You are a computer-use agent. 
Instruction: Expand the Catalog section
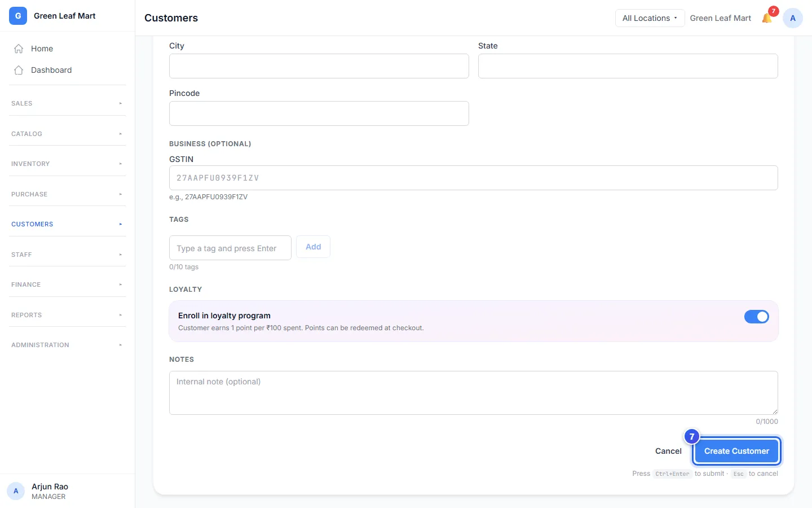[x=68, y=134]
